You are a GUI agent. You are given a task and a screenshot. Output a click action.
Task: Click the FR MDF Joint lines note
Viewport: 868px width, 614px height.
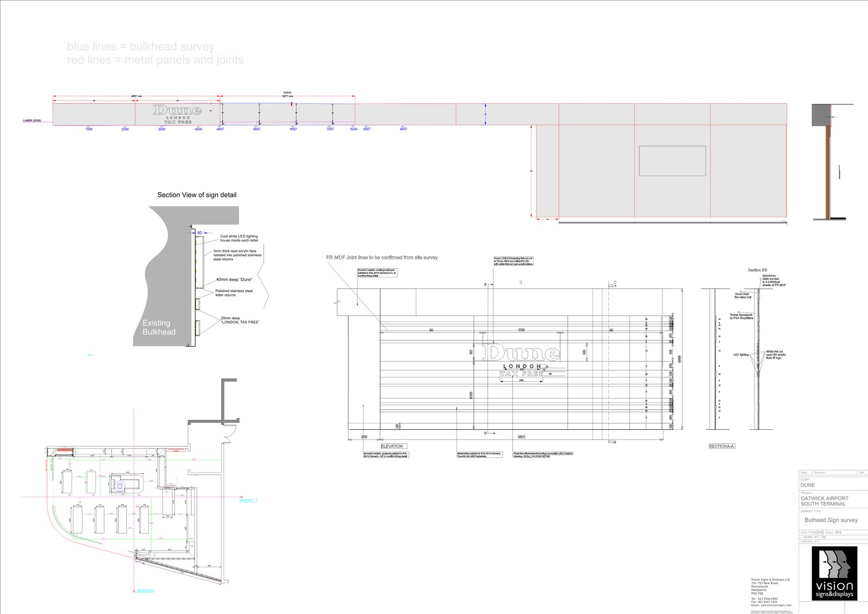[382, 257]
